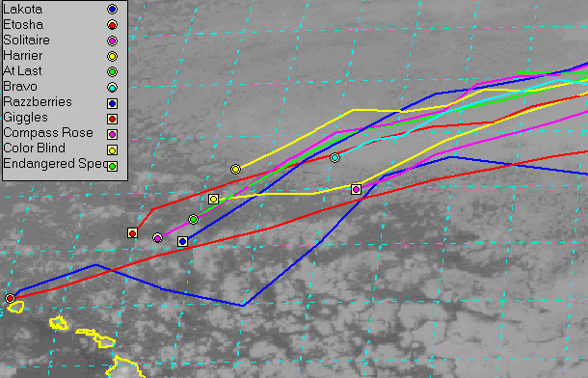Click the Lakota label in legend

point(22,9)
